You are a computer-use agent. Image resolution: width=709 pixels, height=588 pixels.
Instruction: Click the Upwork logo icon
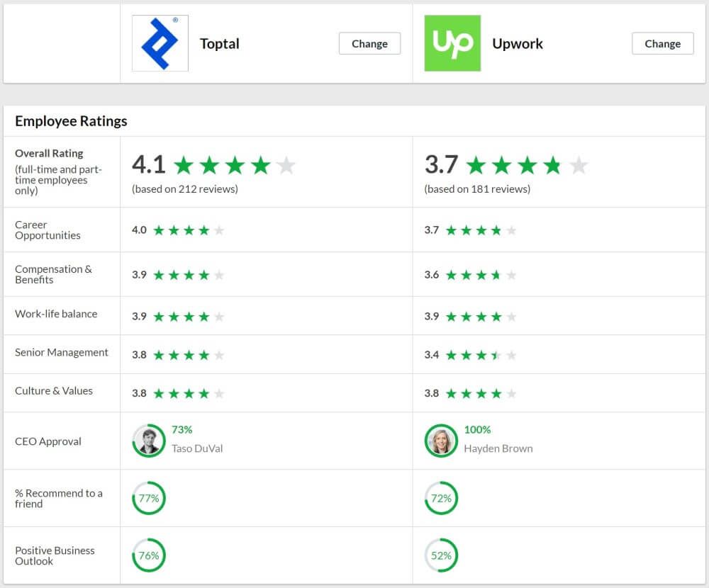452,43
